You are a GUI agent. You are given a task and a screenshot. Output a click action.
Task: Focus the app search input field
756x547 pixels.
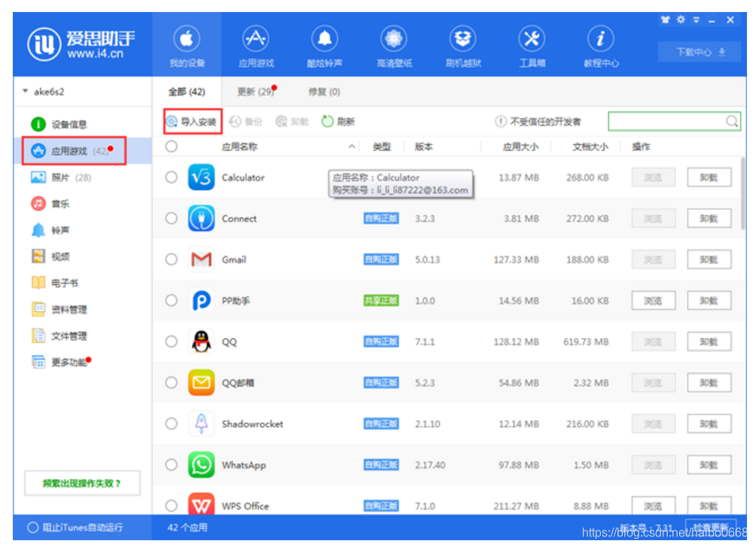point(674,121)
